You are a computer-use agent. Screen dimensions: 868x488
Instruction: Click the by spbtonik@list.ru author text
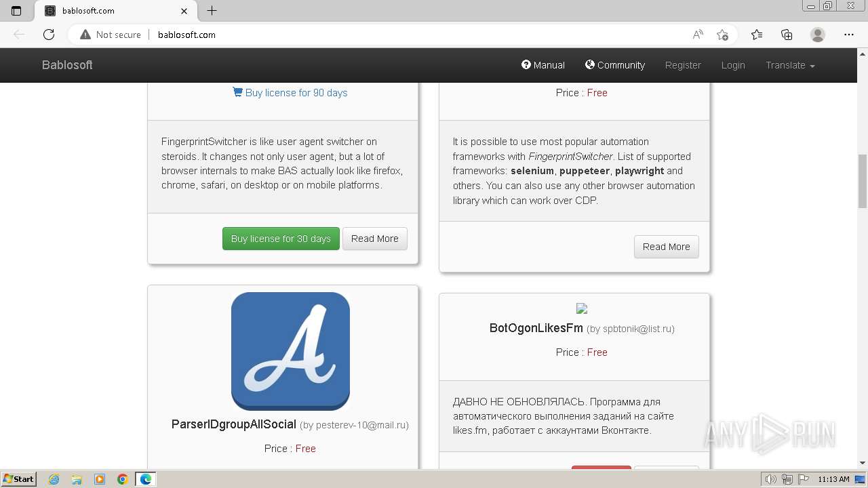631,329
